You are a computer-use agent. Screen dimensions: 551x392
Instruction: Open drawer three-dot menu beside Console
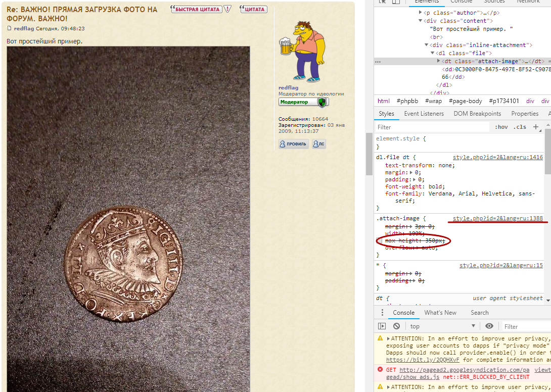pyautogui.click(x=382, y=313)
